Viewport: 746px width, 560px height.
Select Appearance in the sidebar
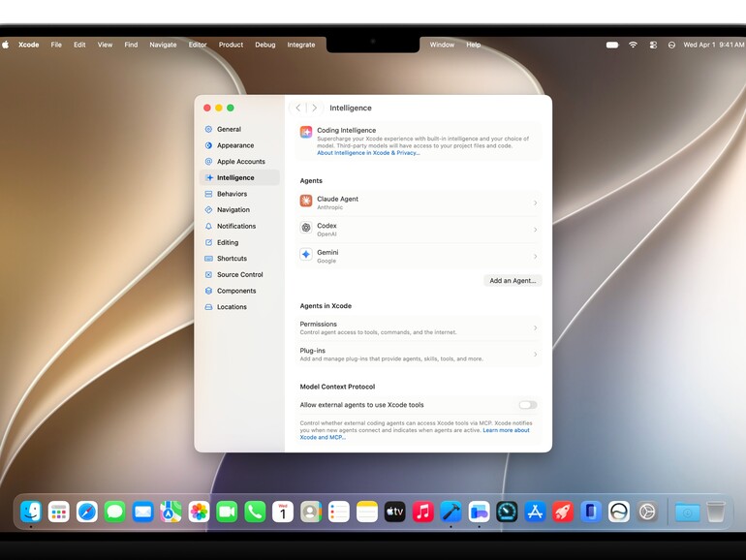[239, 145]
